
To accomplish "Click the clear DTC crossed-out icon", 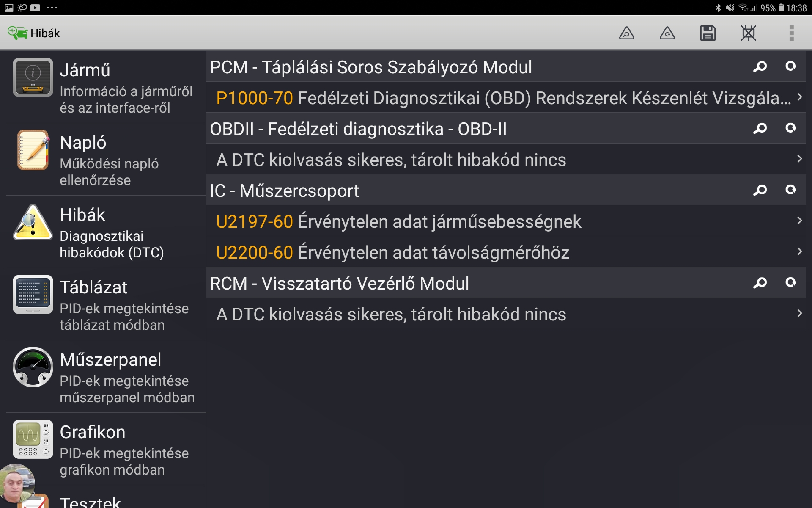I will [x=748, y=33].
